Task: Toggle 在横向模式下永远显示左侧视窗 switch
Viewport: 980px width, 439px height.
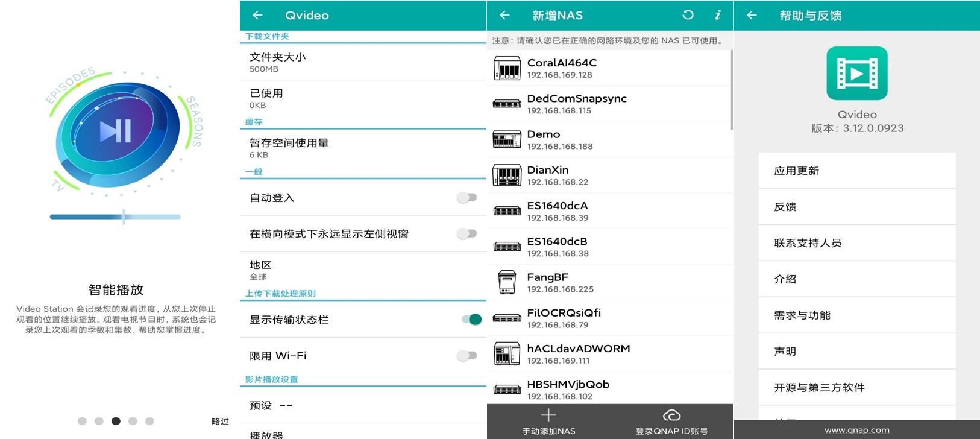Action: pos(466,233)
